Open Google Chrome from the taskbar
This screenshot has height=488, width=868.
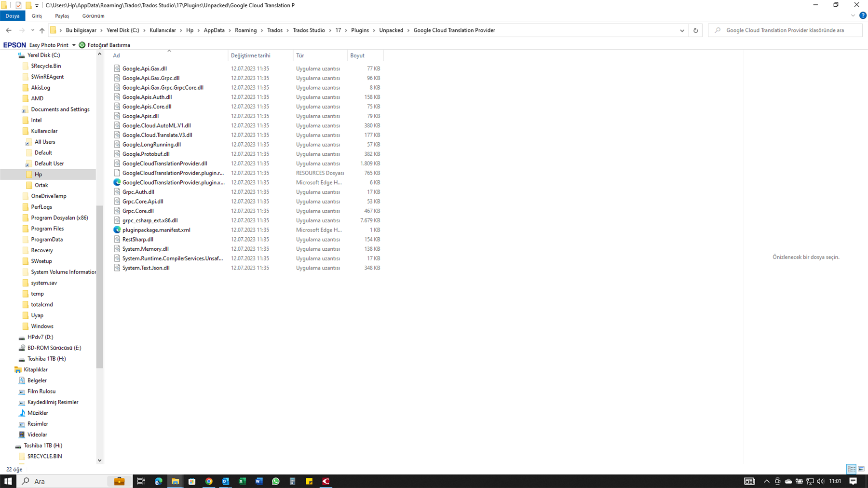pos(209,481)
